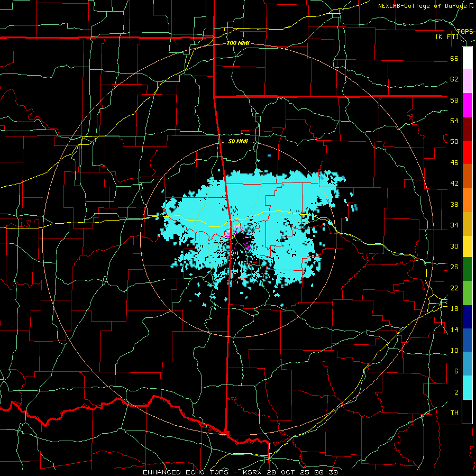Click the ENHANCED ECHO TOPS title text
Image resolution: width=476 pixels, height=476 pixels.
click(x=188, y=472)
